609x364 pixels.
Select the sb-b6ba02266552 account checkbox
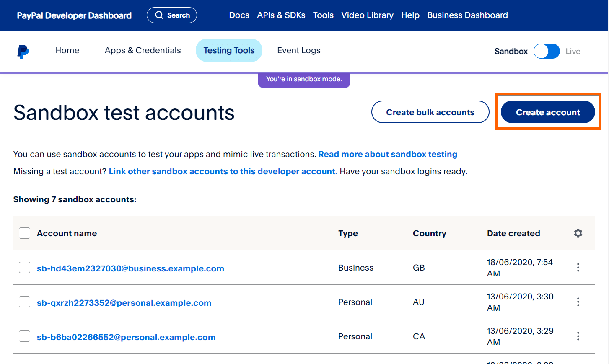(25, 336)
